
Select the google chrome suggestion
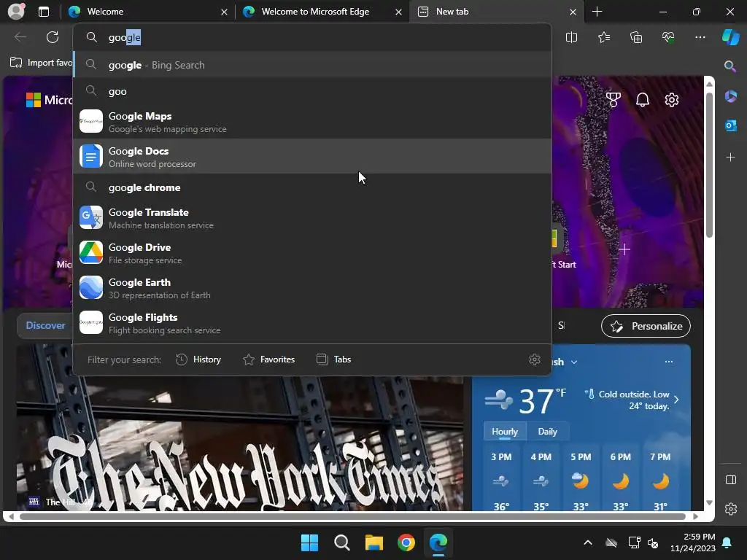pos(312,187)
